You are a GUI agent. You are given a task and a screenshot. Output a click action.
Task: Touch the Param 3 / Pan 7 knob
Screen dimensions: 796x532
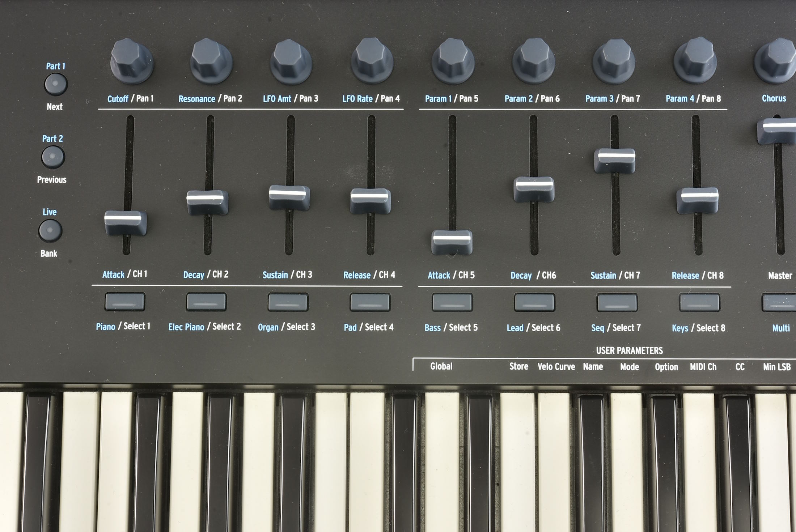(614, 61)
